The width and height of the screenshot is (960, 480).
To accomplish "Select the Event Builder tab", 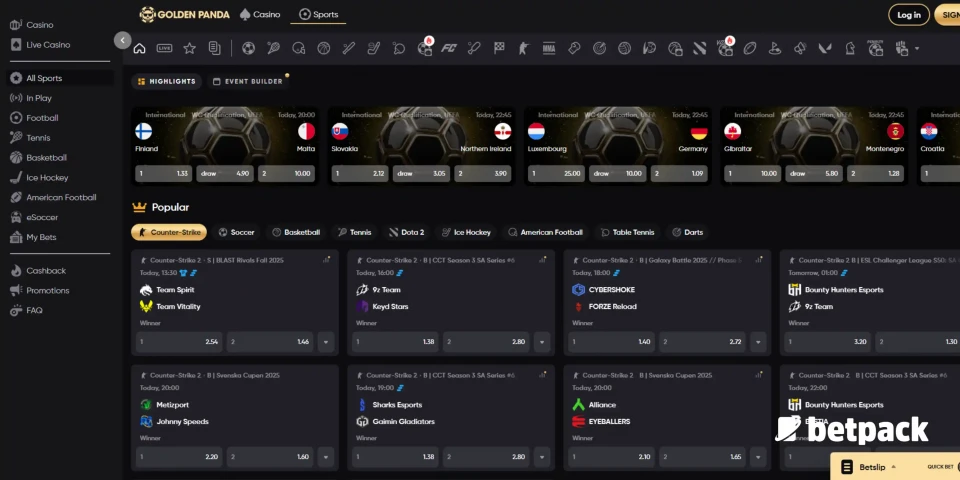I will click(x=248, y=81).
